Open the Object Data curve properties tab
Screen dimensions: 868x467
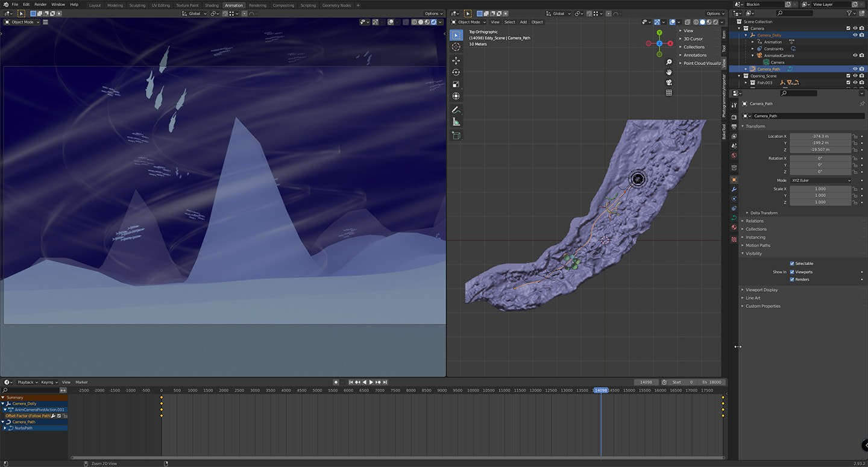coord(734,218)
